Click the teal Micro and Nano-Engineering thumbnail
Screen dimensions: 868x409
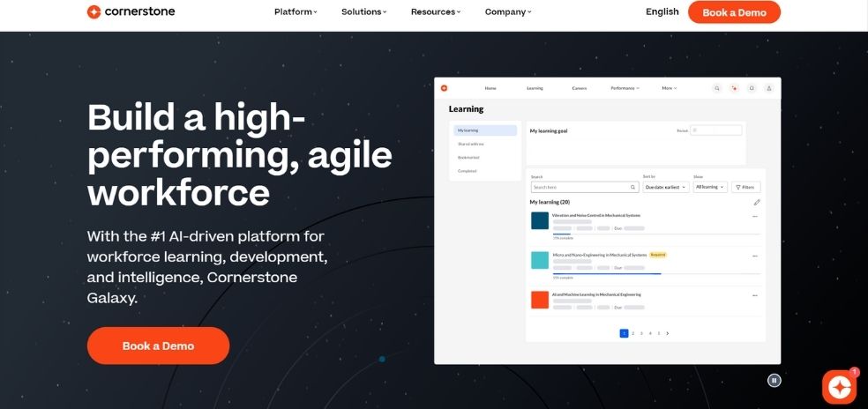click(x=540, y=260)
